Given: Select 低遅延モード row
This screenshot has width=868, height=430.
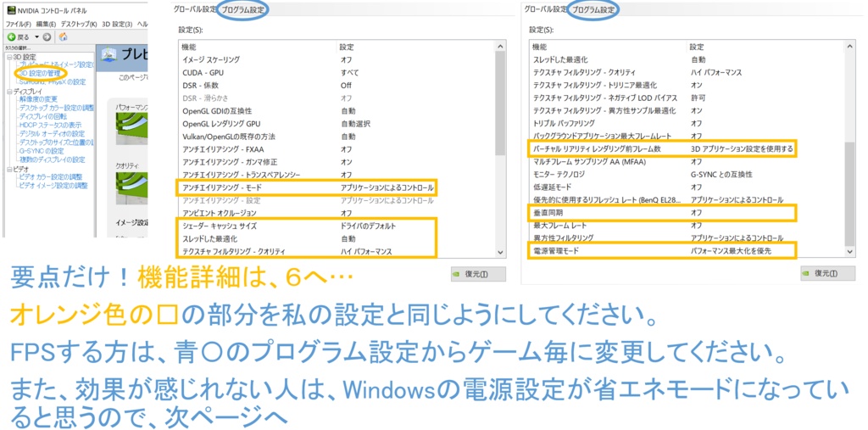Looking at the screenshot, I should 687,187.
